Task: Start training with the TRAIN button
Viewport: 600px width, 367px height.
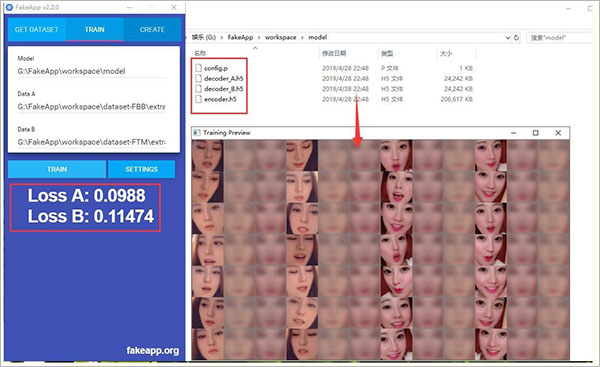Action: 57,169
